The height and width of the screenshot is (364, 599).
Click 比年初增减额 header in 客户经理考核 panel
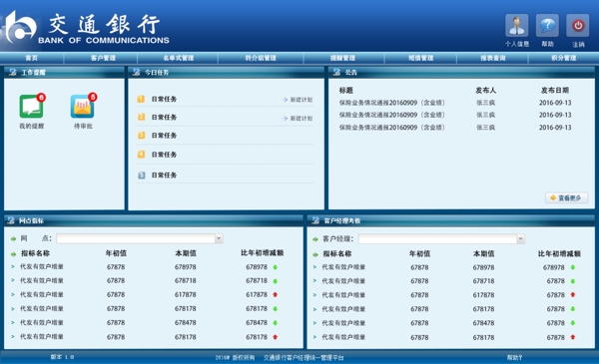559,253
